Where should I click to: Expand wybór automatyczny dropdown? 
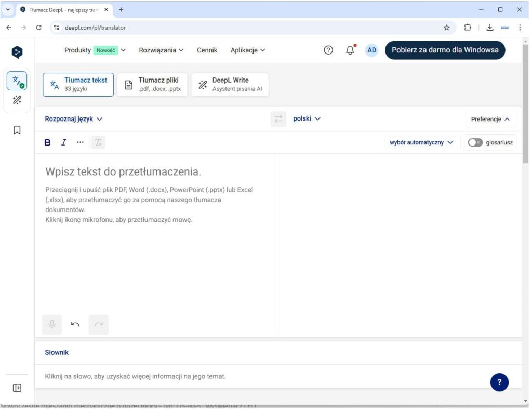tap(421, 142)
